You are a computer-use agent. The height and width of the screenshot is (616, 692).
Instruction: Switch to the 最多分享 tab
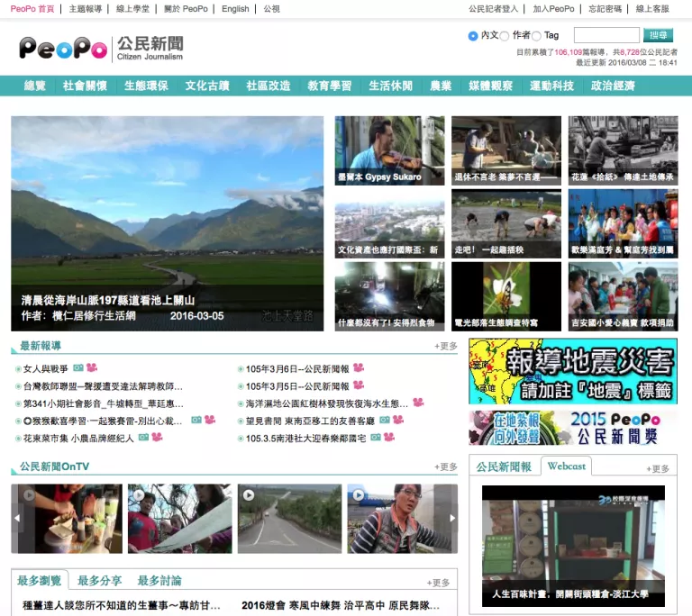coord(99,581)
